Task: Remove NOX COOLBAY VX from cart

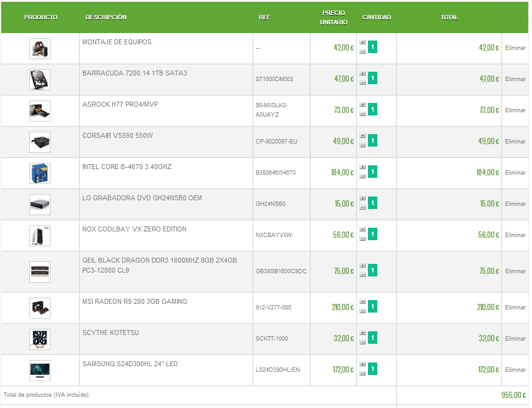Action: [x=515, y=235]
